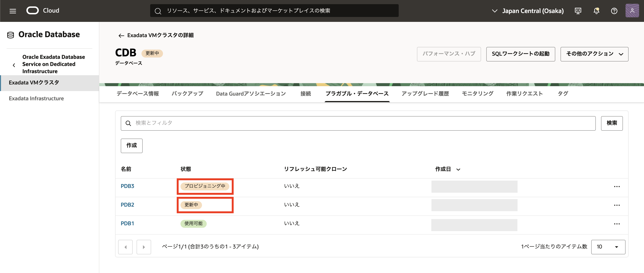This screenshot has width=644, height=273.
Task: Click the 作成 button
Action: point(132,146)
